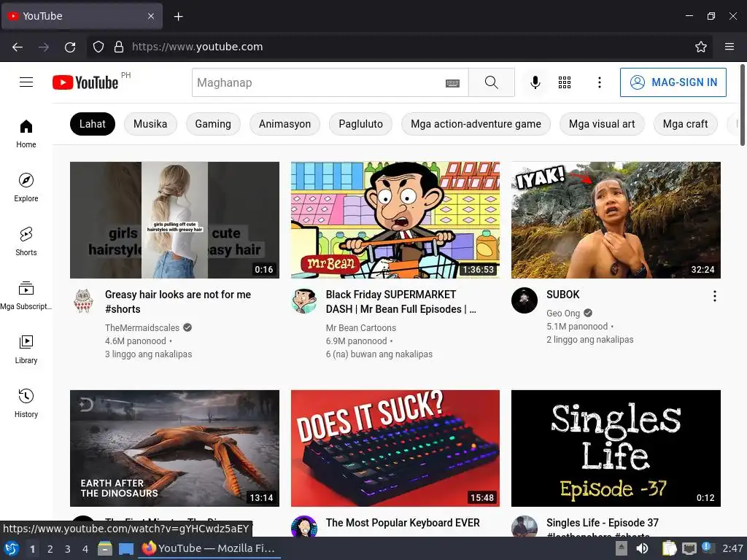Play Singles Life Episode -37 thumbnail
The width and height of the screenshot is (747, 560).
(616, 448)
